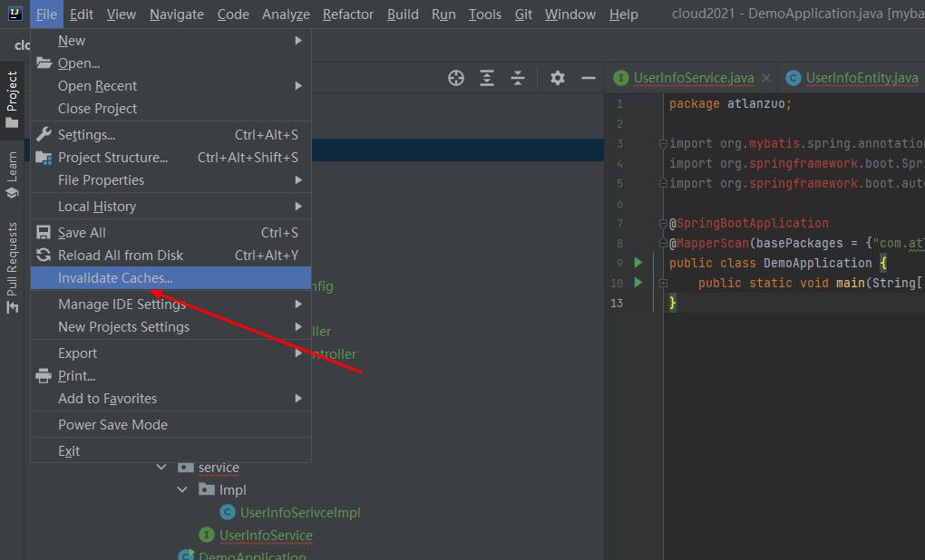Collapse the Impl folder in project tree
The width and height of the screenshot is (925, 560).
(x=182, y=490)
